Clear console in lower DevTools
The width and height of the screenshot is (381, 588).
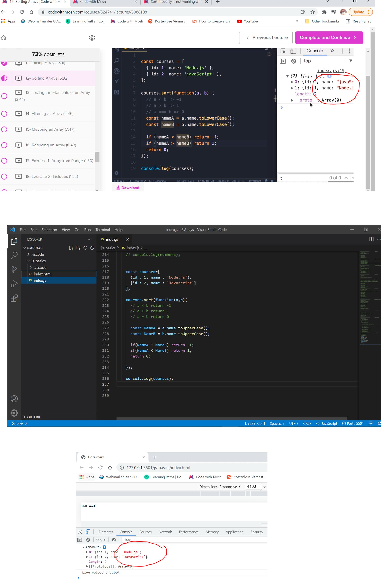88,540
